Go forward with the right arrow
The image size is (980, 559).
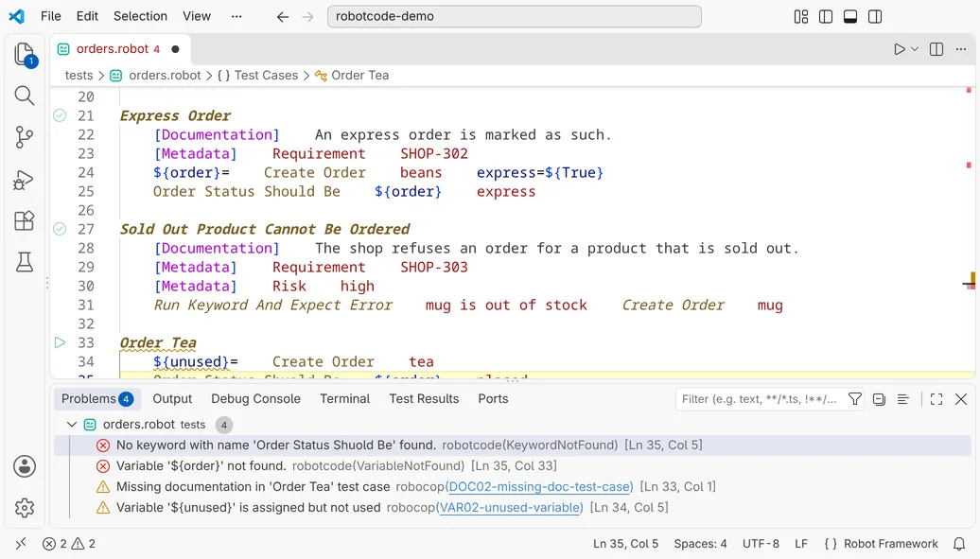(307, 17)
